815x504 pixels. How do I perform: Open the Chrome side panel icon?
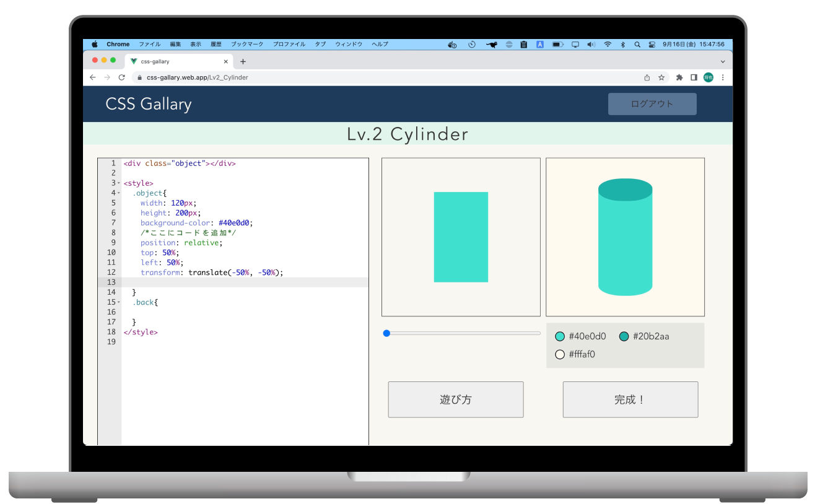[693, 77]
